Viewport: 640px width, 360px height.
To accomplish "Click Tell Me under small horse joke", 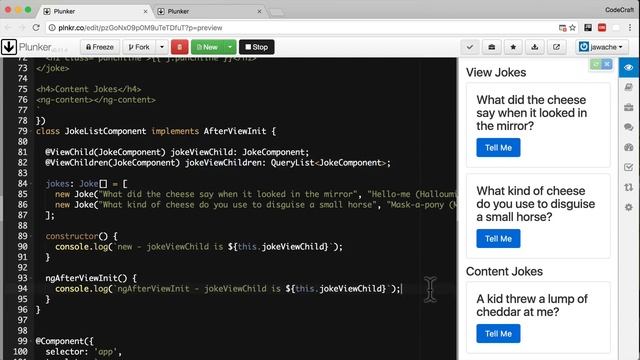I will click(x=498, y=239).
